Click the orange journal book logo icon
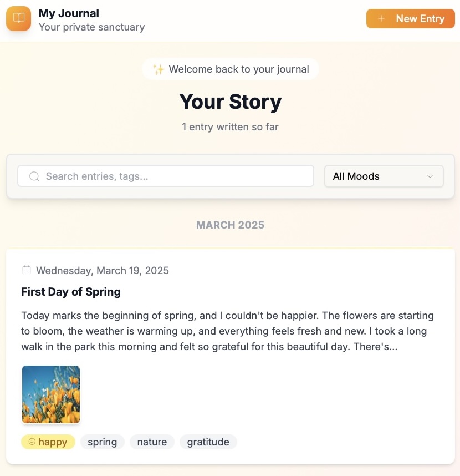460x476 pixels. click(x=18, y=18)
